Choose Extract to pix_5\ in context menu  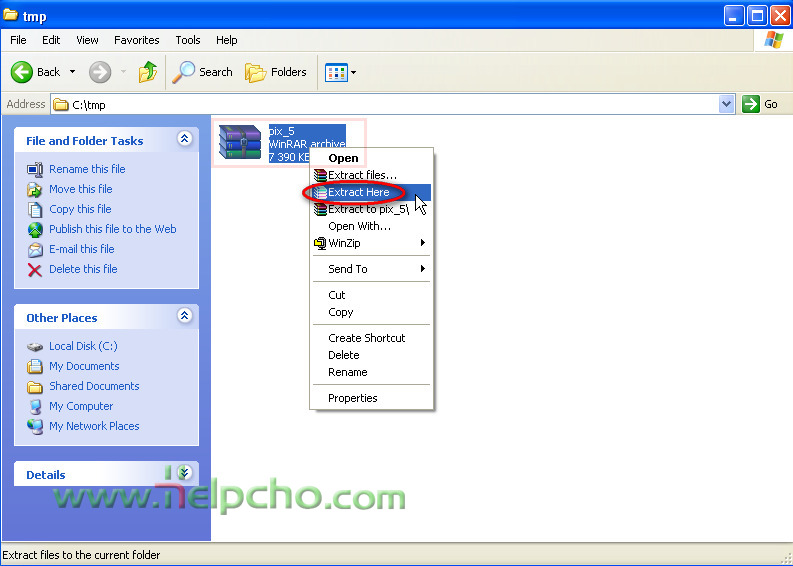pos(371,209)
